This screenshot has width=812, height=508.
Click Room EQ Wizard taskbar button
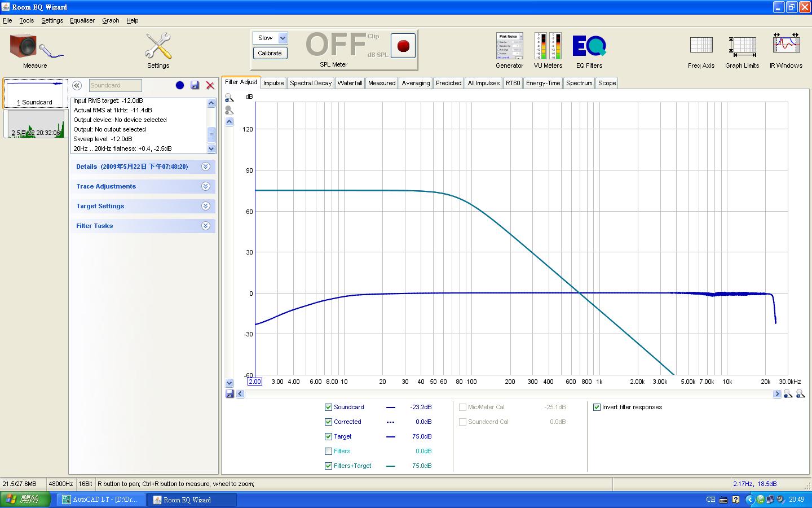tap(192, 500)
